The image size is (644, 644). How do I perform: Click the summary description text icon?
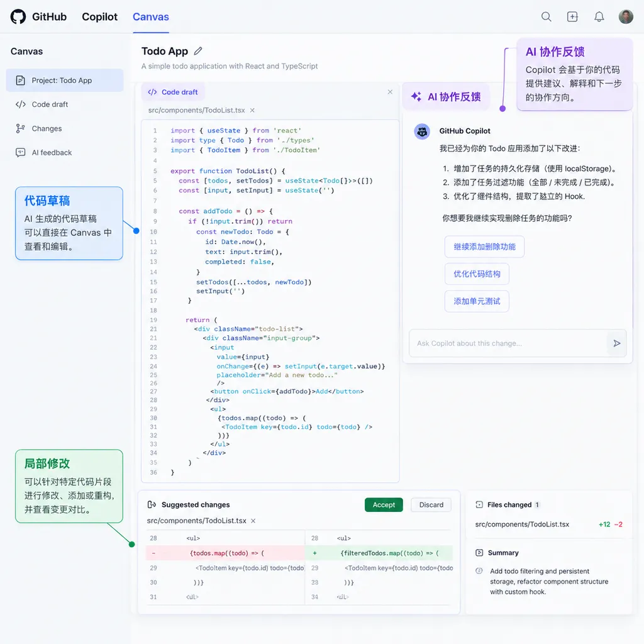click(479, 571)
